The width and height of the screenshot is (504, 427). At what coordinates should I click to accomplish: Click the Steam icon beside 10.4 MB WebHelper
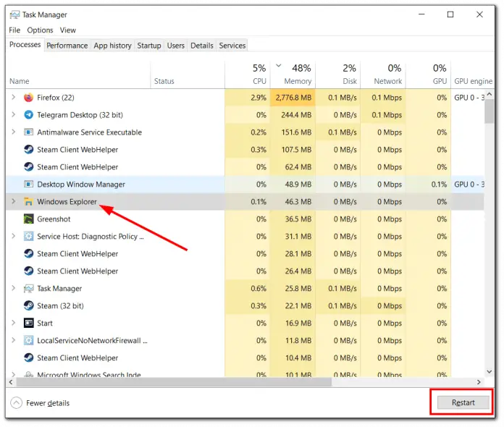pos(29,358)
